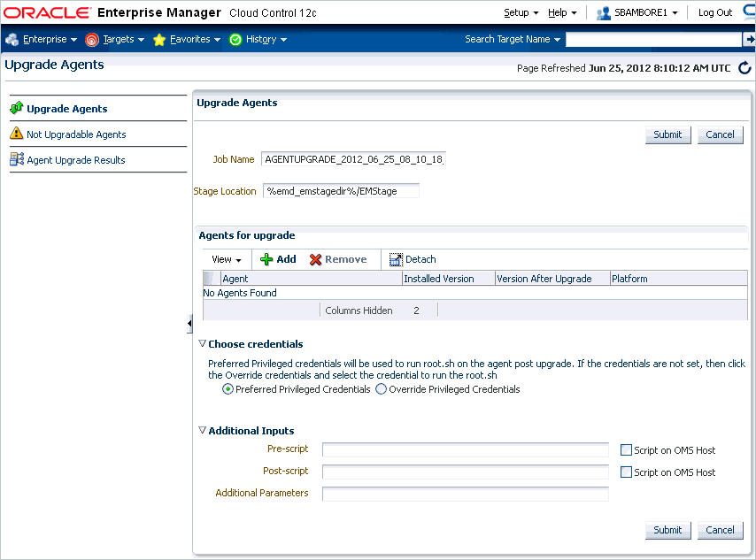
Task: Select Override Privileged Credentials option
Action: [x=381, y=389]
